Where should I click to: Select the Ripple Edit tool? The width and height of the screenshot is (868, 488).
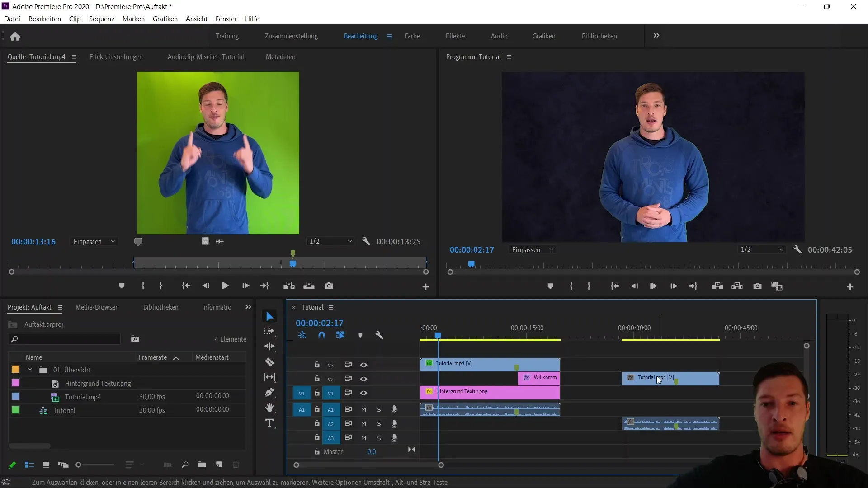[269, 347]
